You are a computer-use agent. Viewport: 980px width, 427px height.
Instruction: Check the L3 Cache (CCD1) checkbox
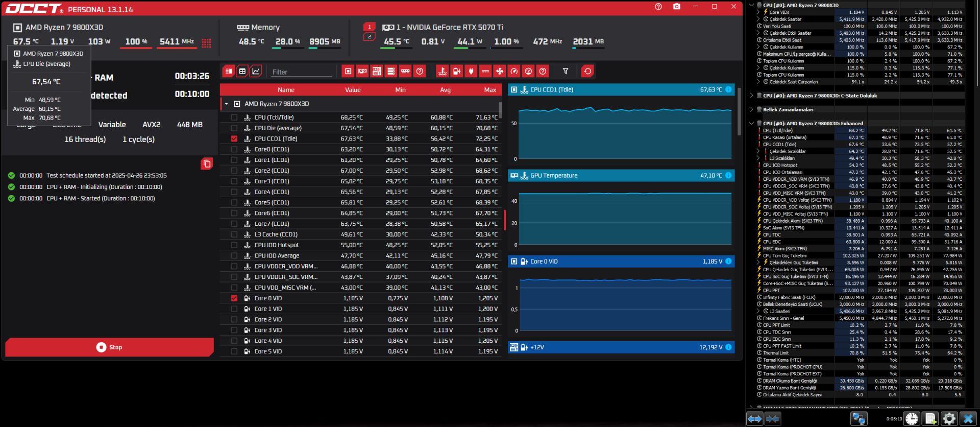[234, 234]
